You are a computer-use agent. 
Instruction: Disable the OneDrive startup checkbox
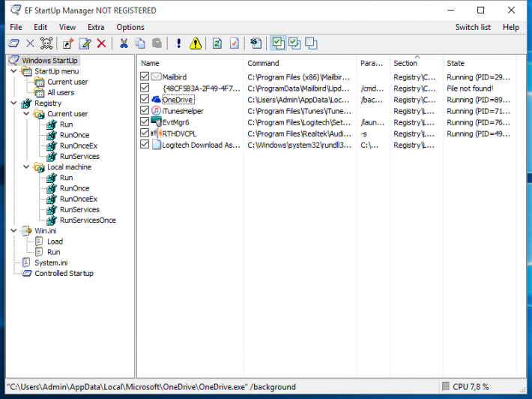tap(145, 99)
